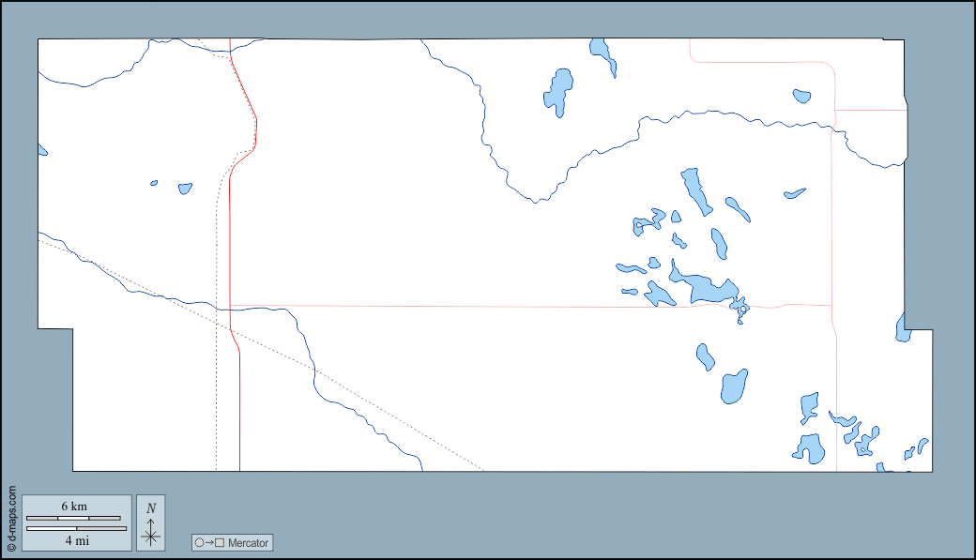Open the d-maps.com copyright link
Viewport: 976px width, 560px height.
tap(11, 518)
